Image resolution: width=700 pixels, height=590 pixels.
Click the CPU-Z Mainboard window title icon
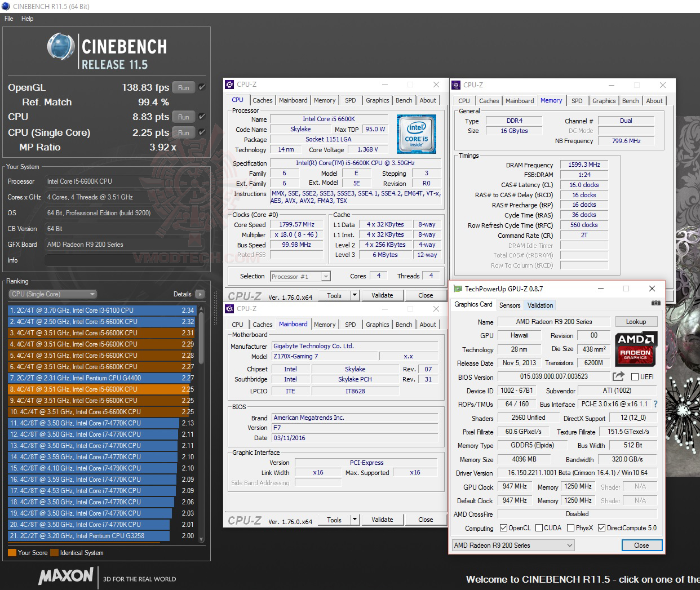point(229,309)
